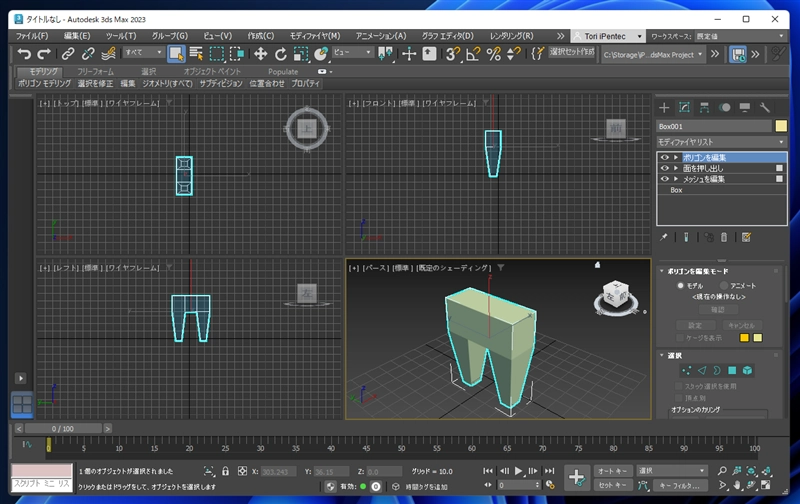
Task: Click the 選択セット作成 button
Action: [572, 52]
